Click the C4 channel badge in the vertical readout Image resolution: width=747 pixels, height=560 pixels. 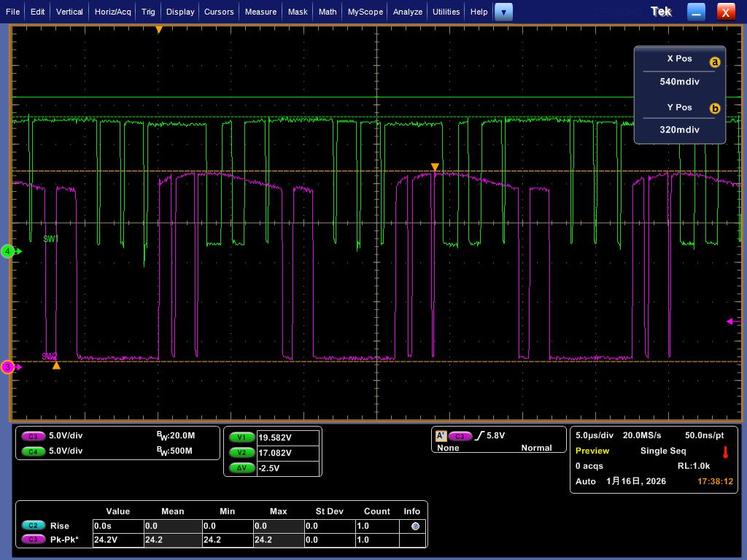click(x=34, y=451)
